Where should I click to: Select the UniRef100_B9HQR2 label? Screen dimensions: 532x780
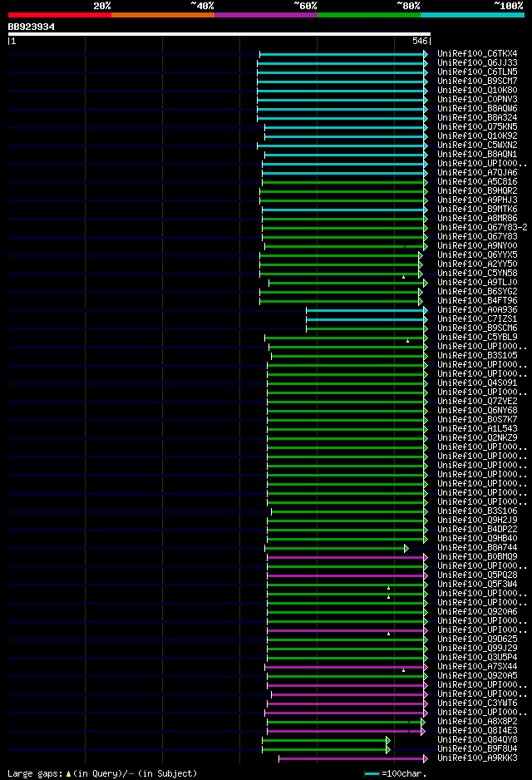click(477, 190)
